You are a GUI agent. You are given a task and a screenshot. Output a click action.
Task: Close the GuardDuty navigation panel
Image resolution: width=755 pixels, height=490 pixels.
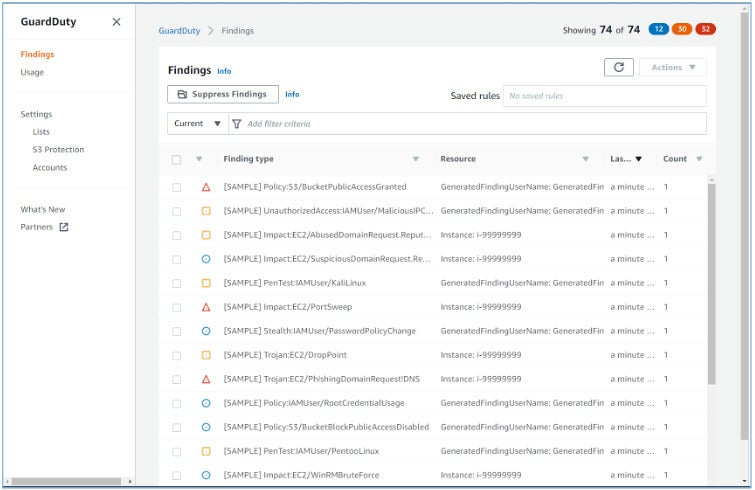[116, 22]
